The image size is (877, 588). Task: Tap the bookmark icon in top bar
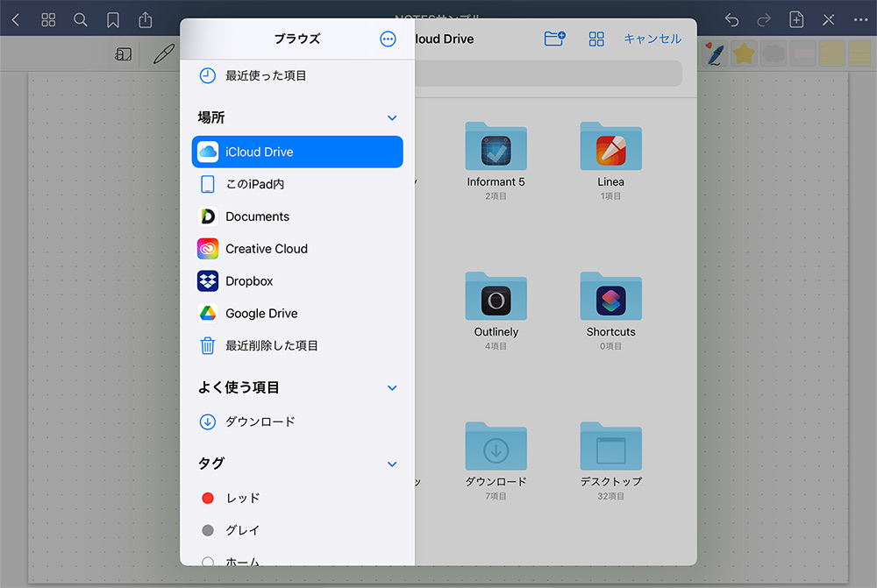pos(113,20)
